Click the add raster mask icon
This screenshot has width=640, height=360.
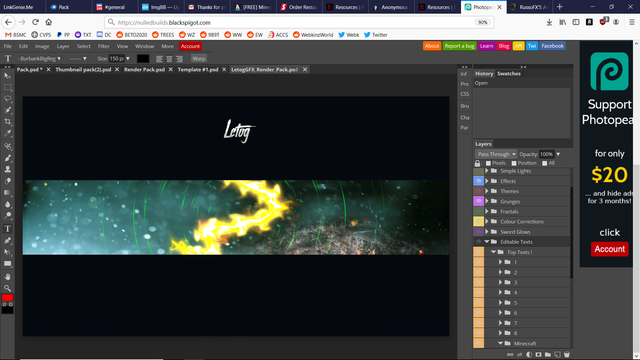538,355
